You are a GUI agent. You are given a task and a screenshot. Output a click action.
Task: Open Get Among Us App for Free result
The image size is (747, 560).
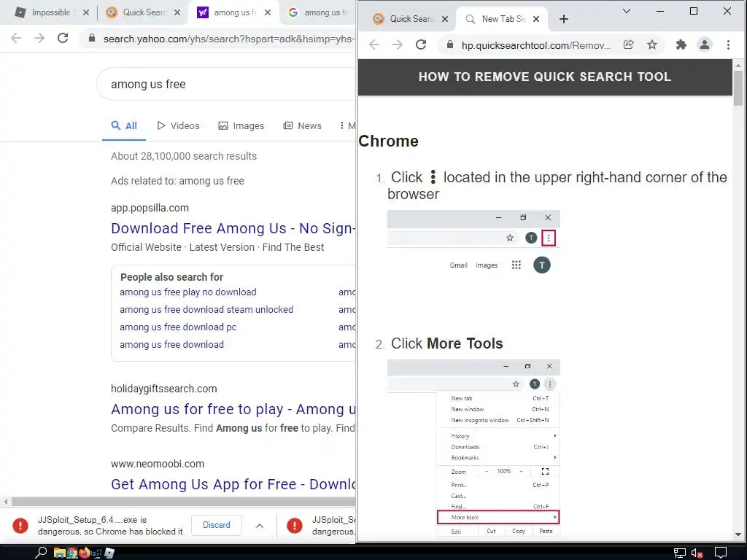click(233, 484)
